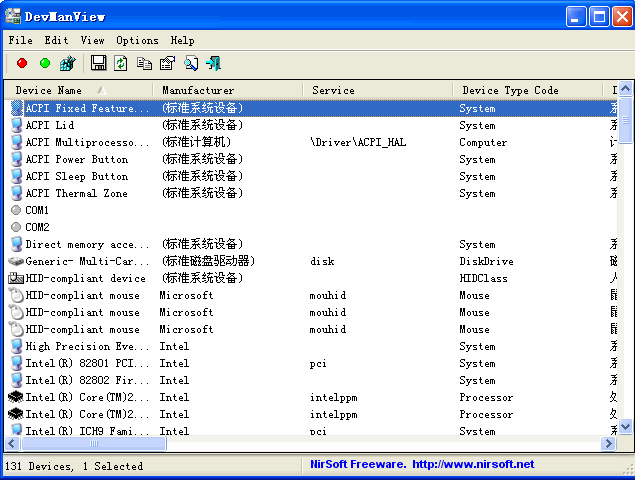
Task: Click the Copy Selected Items icon
Action: (x=144, y=64)
